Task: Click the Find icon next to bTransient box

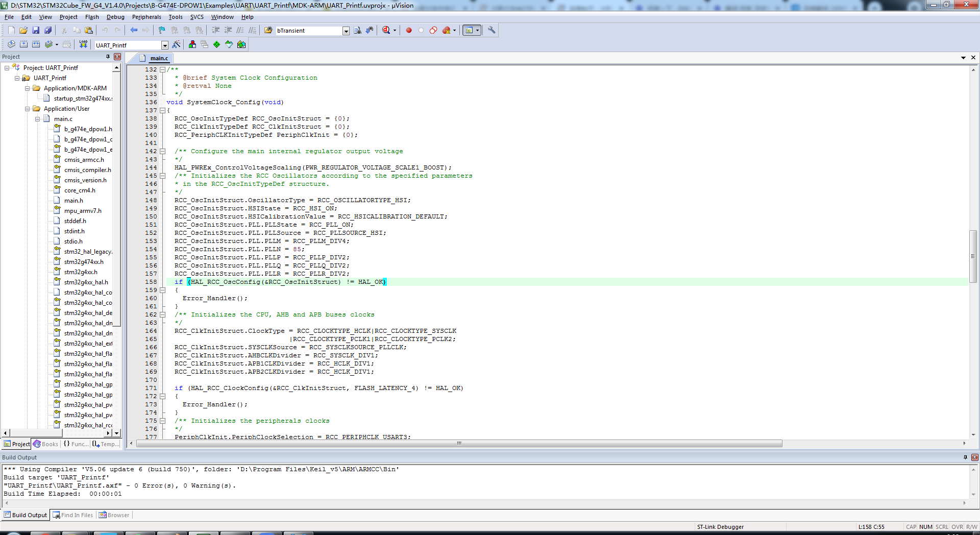Action: pyautogui.click(x=357, y=31)
